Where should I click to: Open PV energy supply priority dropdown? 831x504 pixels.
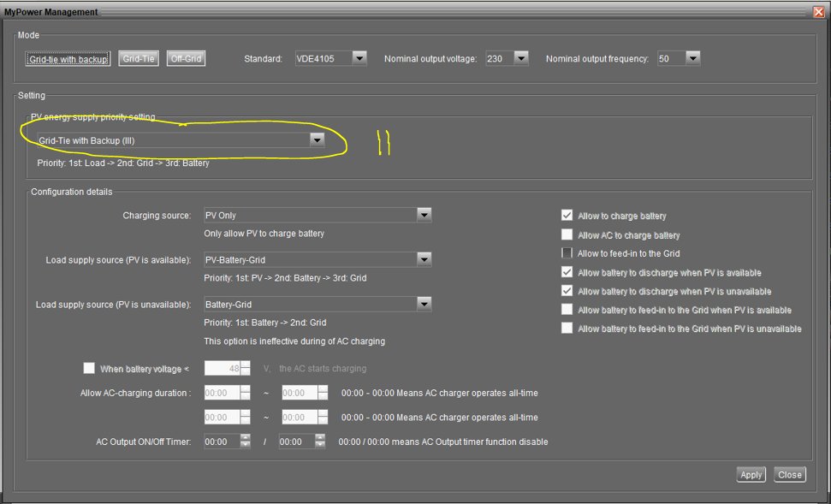317,139
